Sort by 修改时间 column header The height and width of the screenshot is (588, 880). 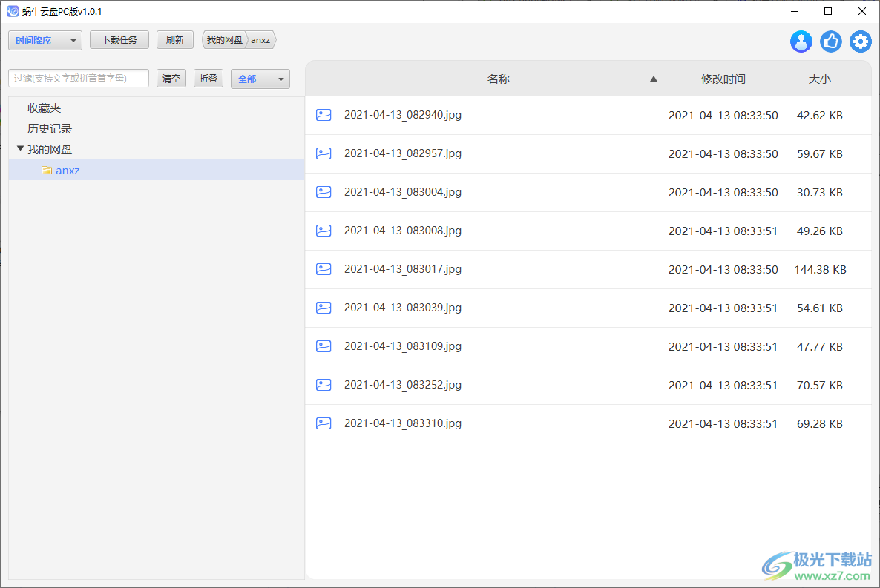(x=723, y=79)
